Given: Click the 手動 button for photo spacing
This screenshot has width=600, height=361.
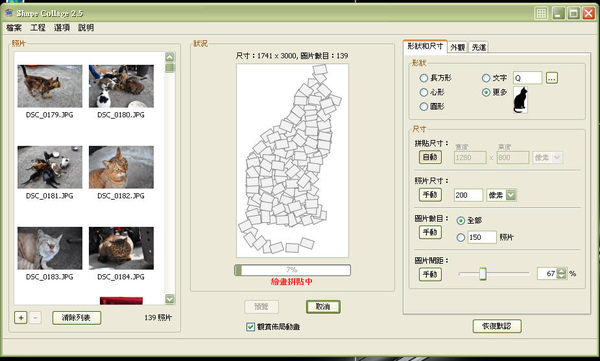Looking at the screenshot, I should tap(430, 274).
